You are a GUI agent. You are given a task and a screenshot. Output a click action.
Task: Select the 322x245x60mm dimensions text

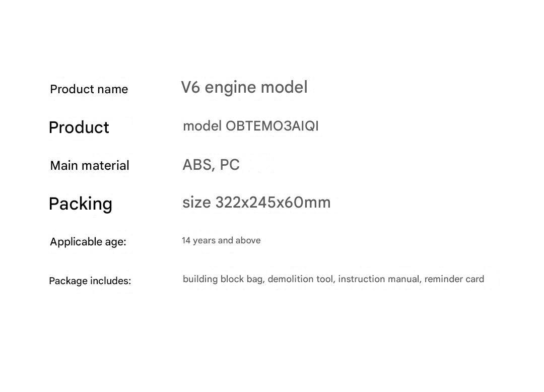pos(273,203)
